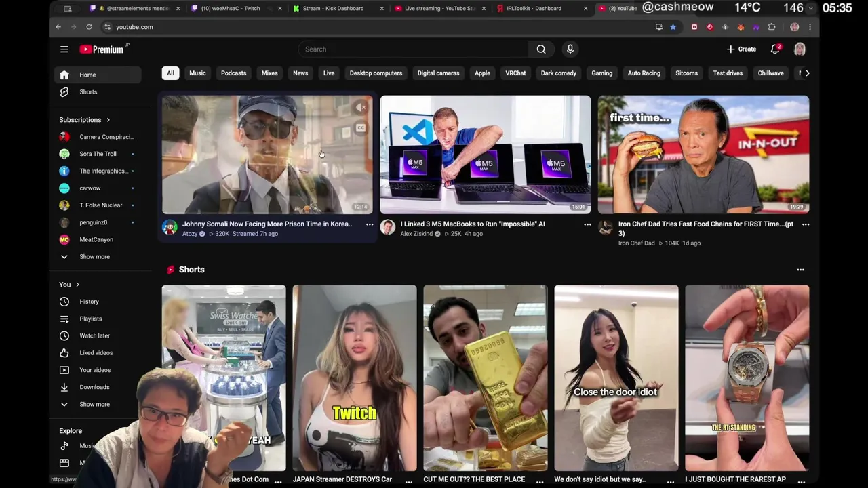Expand the Subscriptions section
The width and height of the screenshot is (868, 488).
85,120
